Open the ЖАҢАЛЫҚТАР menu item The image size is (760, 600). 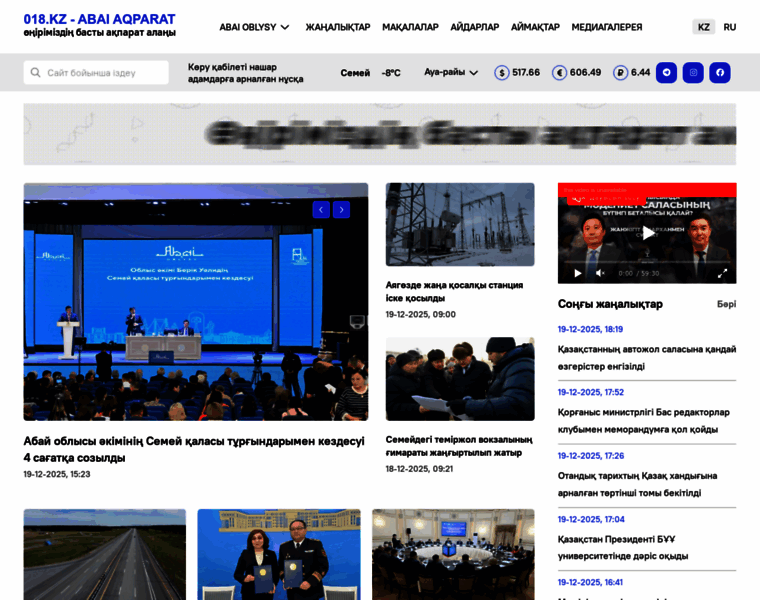[x=338, y=27]
